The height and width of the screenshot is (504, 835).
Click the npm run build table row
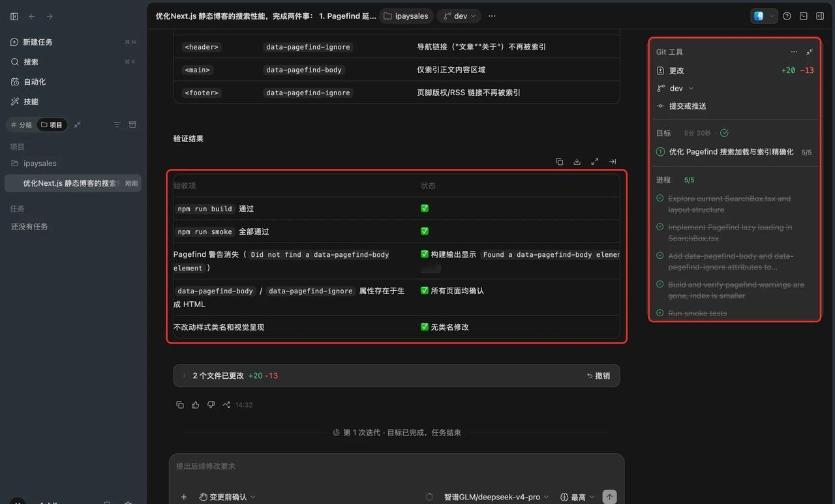[397, 209]
